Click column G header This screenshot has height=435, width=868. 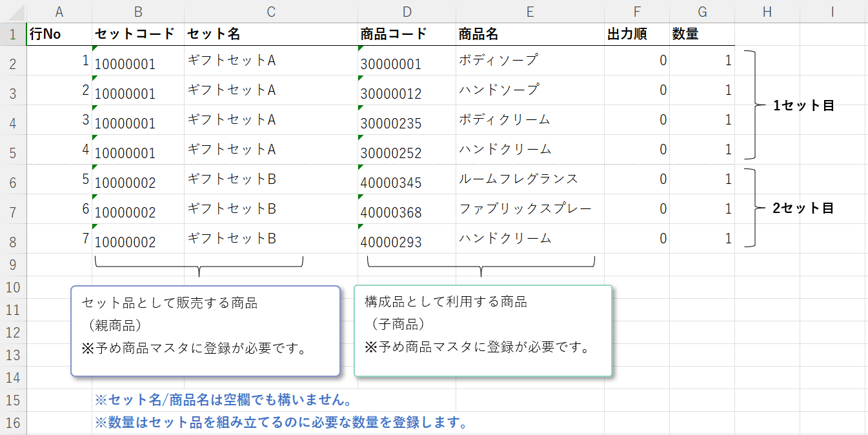coord(702,11)
